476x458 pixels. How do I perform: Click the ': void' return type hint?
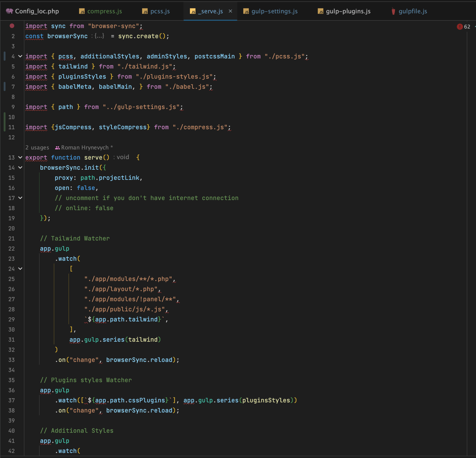121,157
